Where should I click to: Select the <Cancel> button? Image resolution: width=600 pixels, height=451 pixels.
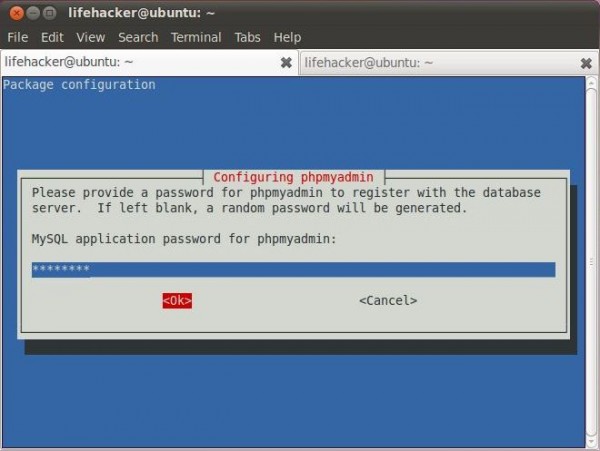coord(388,301)
